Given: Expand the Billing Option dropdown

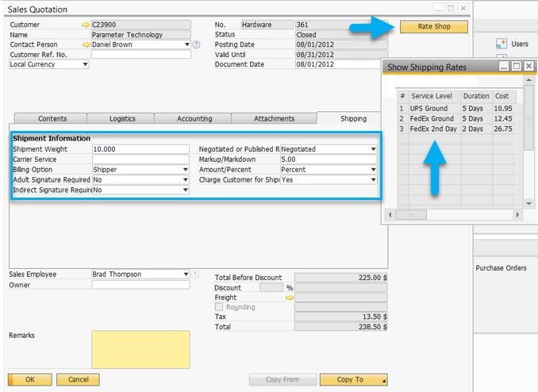Looking at the screenshot, I should point(185,170).
